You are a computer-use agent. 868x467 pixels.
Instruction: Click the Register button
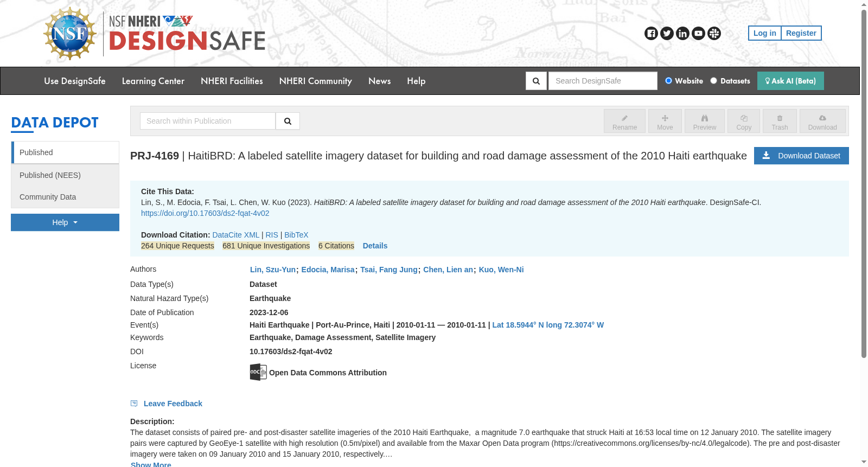coord(801,33)
